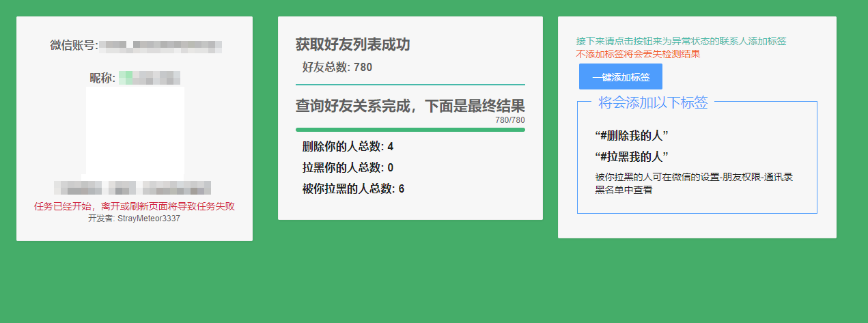The width and height of the screenshot is (868, 323).
Task: Click the 获取好友列表成功 heading
Action: click(x=352, y=45)
